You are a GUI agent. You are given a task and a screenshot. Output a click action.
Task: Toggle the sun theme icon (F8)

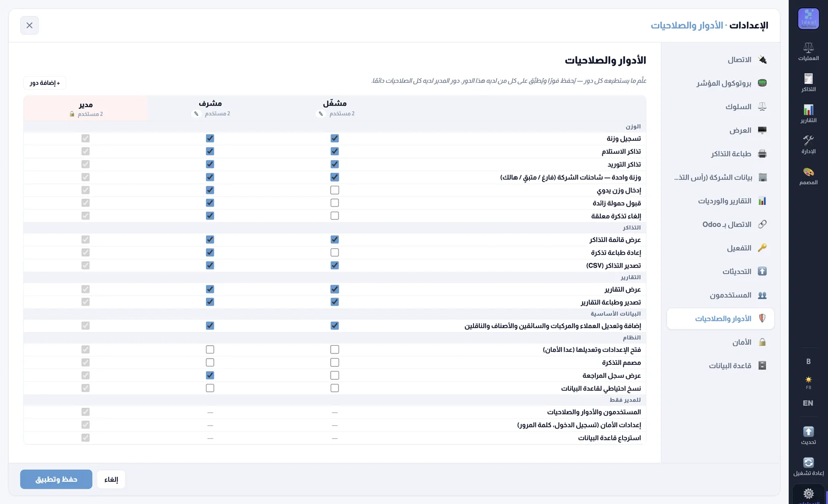click(808, 382)
